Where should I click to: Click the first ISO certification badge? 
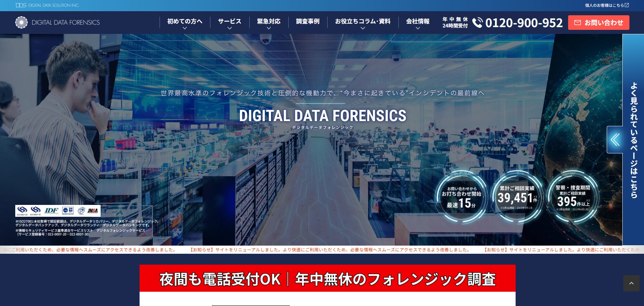pos(22,211)
